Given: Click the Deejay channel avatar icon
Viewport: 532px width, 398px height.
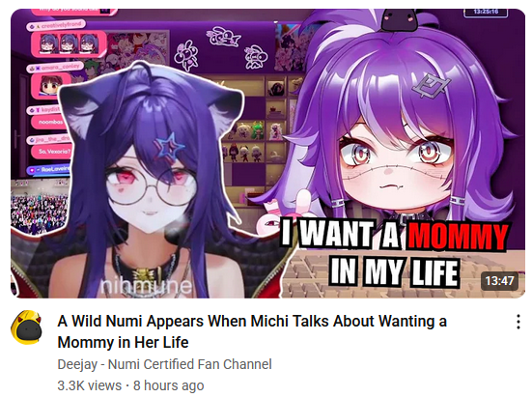Looking at the screenshot, I should 26,327.
